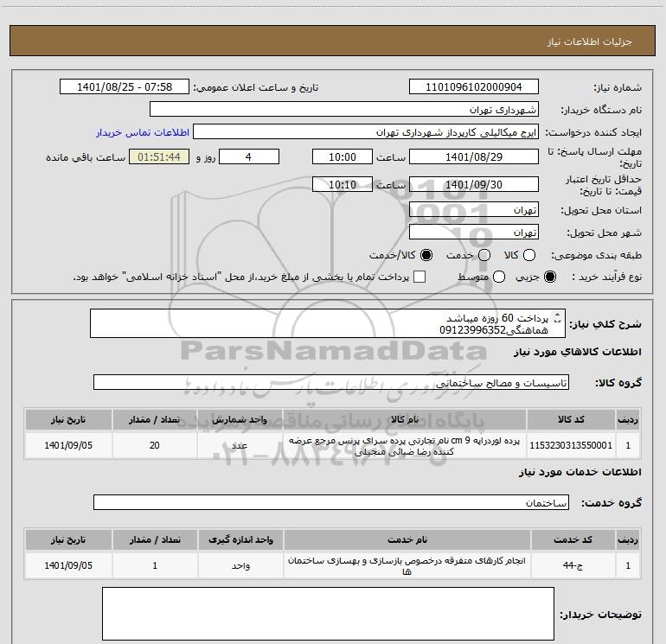Click the goods need date 1401/09/05
666x644 pixels.
pyautogui.click(x=68, y=445)
